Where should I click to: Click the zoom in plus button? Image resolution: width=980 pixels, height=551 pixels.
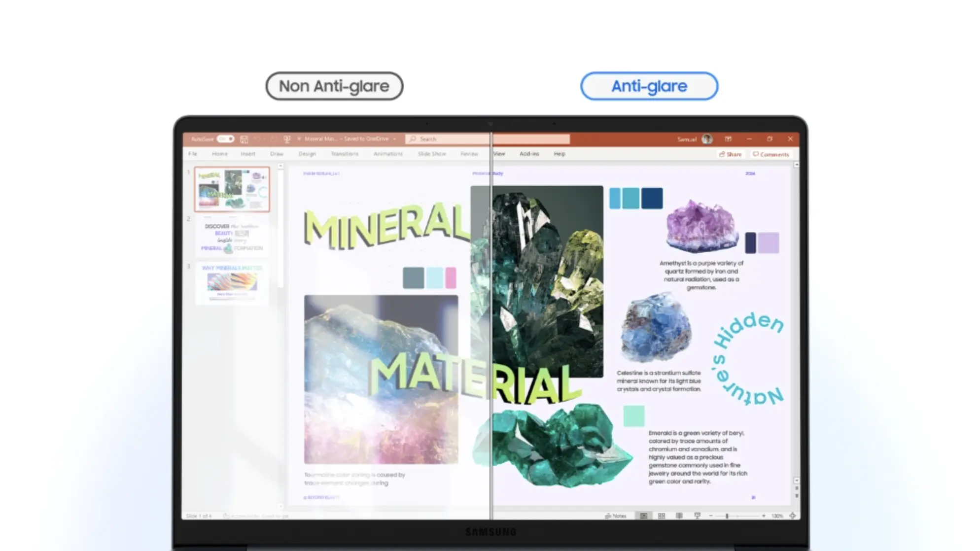click(x=764, y=516)
